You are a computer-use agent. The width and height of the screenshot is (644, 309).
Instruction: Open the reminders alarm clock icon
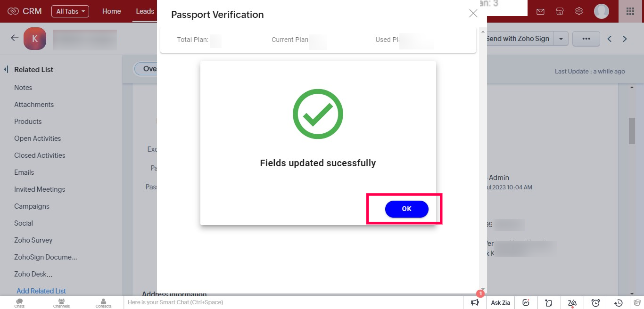pyautogui.click(x=596, y=303)
